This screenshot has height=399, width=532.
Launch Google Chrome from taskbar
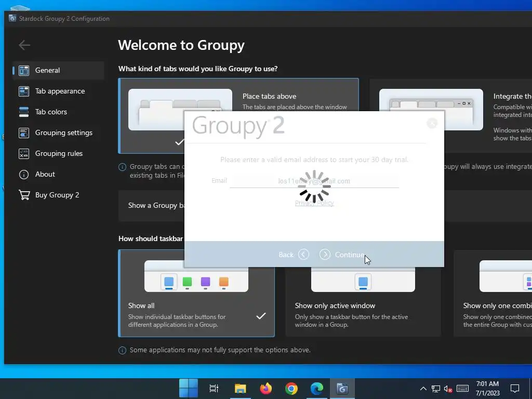click(x=291, y=389)
